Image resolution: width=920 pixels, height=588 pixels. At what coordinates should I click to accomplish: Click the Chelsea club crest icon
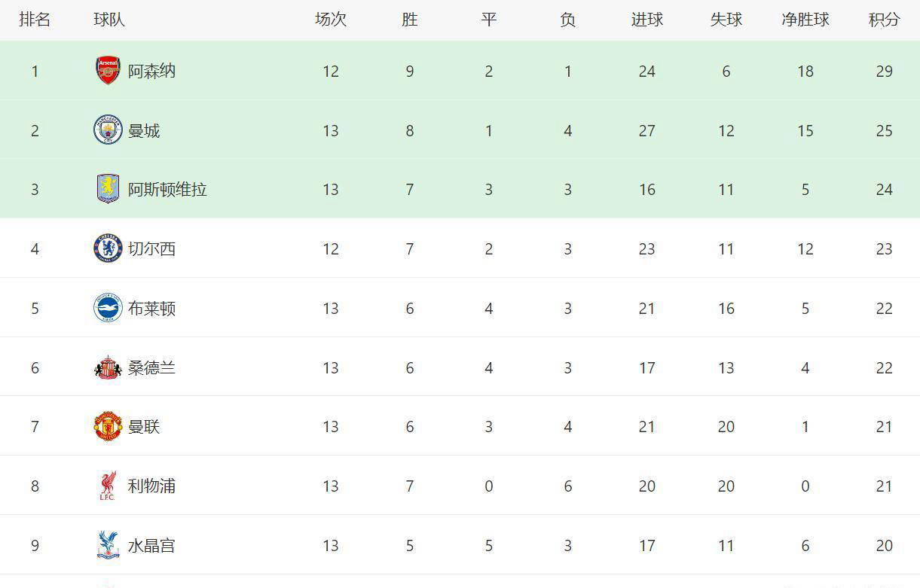[x=108, y=248]
